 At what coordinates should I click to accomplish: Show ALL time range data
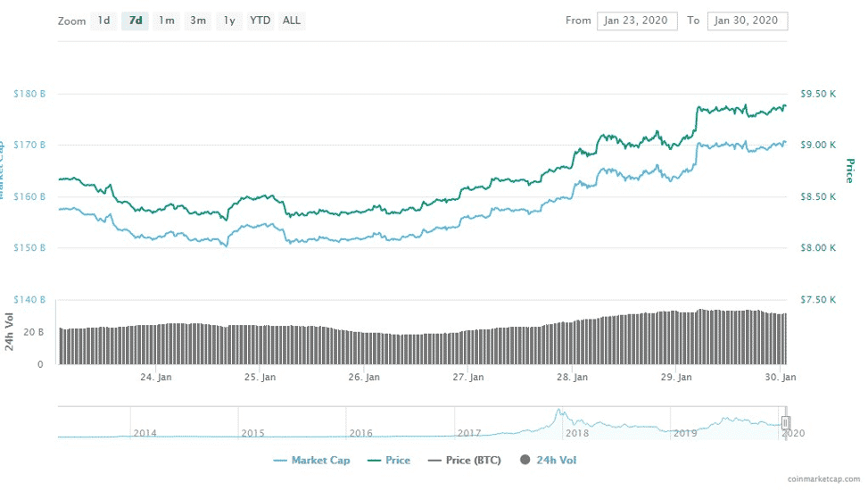pos(291,21)
